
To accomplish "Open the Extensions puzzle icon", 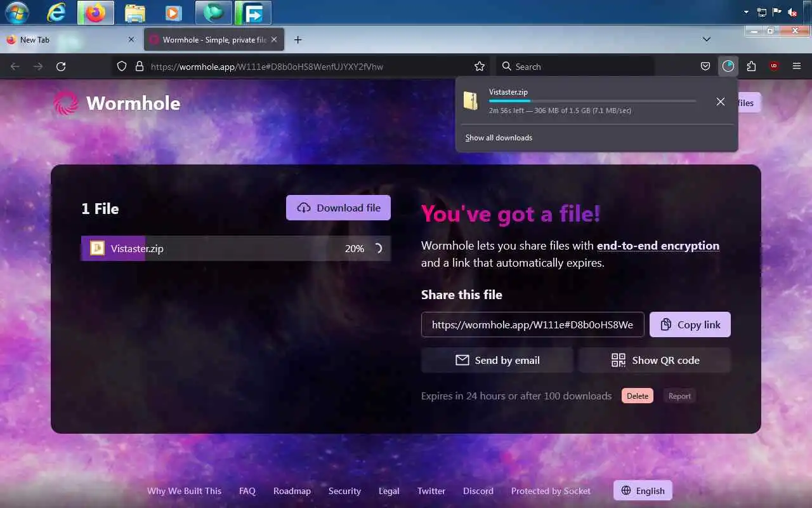I will tap(751, 66).
